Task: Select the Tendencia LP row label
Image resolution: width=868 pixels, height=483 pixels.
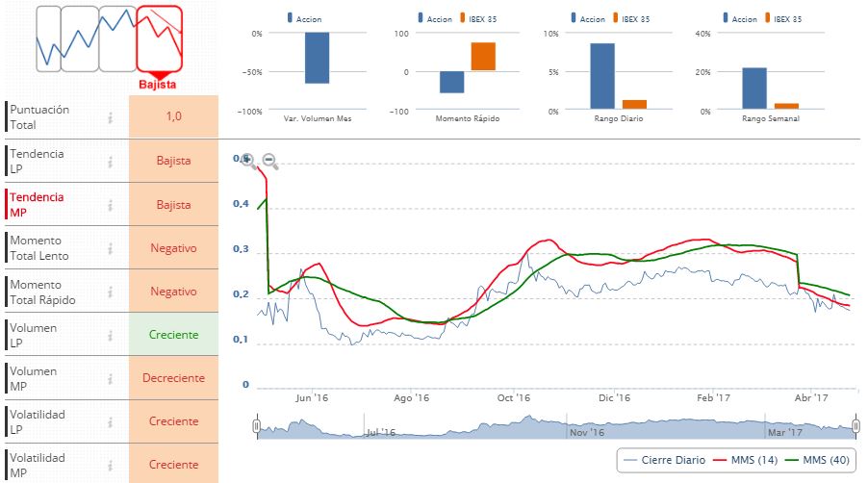Action: [37, 161]
